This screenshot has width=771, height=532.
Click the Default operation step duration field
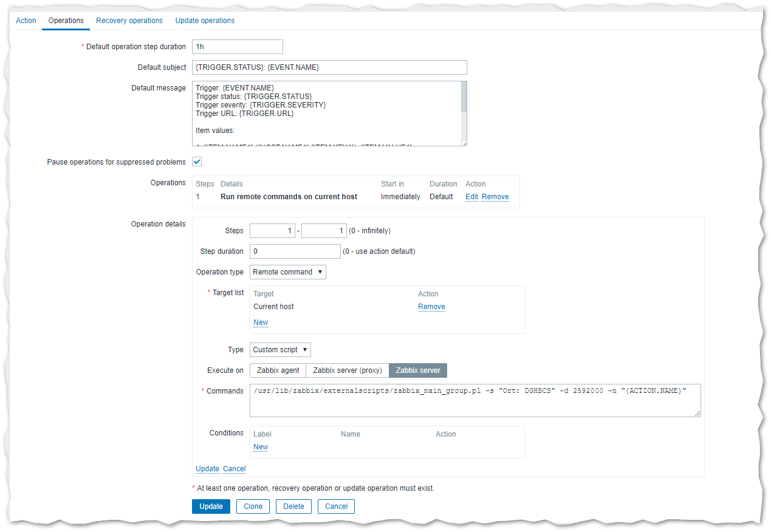pyautogui.click(x=238, y=47)
